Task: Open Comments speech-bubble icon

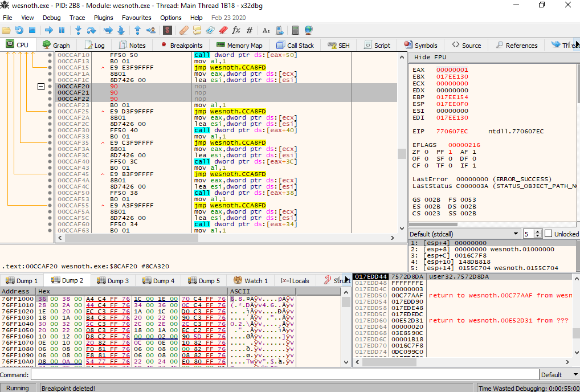Action: (197, 30)
